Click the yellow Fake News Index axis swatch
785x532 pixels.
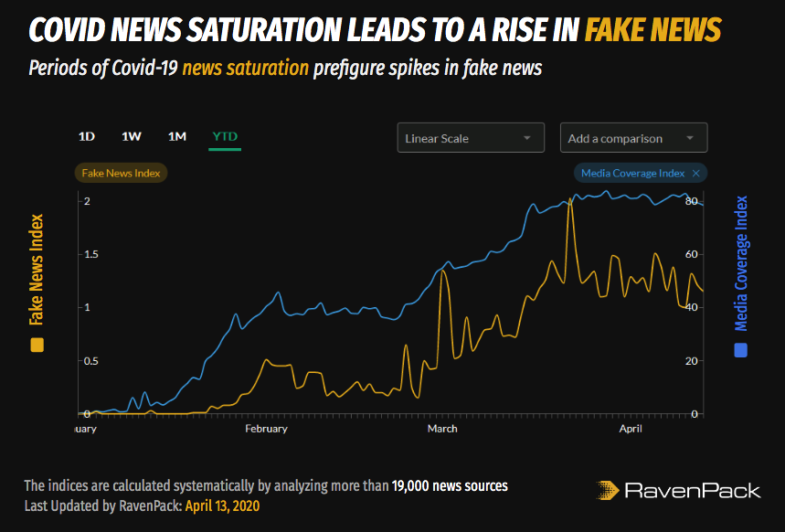click(x=36, y=346)
